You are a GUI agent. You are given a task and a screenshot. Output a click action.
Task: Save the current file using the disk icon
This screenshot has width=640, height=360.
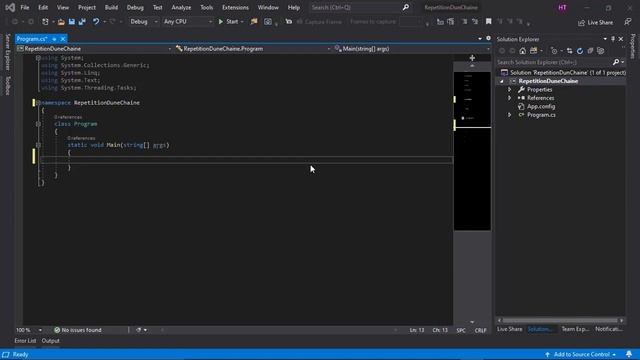pyautogui.click(x=72, y=22)
